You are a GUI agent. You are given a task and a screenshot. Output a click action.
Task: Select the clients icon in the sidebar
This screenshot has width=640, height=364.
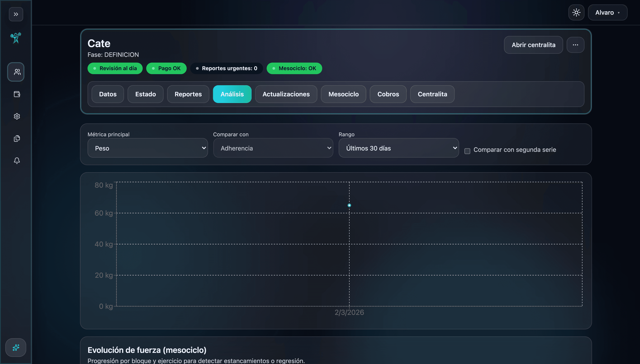(x=16, y=72)
